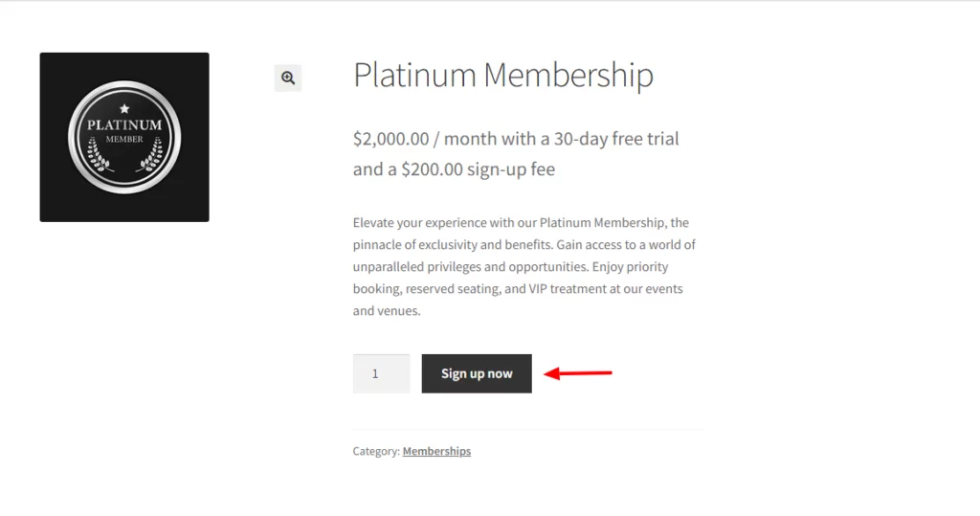This screenshot has height=516, width=980.
Task: Click the Category label before Memberships
Action: tap(375, 451)
